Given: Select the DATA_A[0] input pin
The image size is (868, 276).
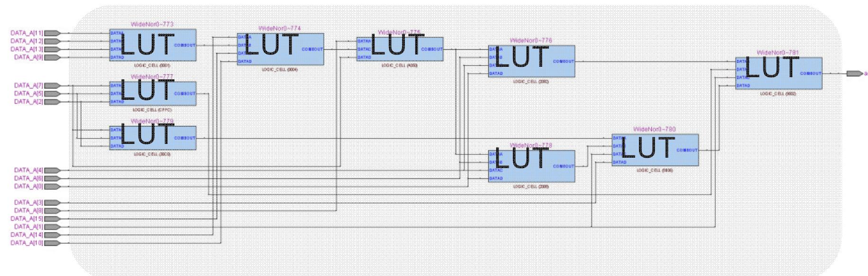Looking at the screenshot, I should click(52, 186).
